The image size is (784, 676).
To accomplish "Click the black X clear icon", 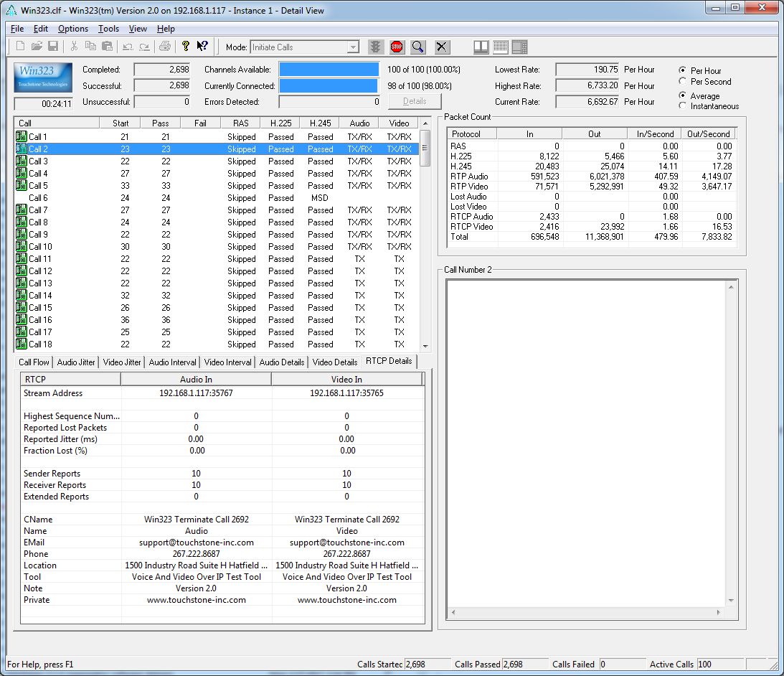I will tap(442, 47).
